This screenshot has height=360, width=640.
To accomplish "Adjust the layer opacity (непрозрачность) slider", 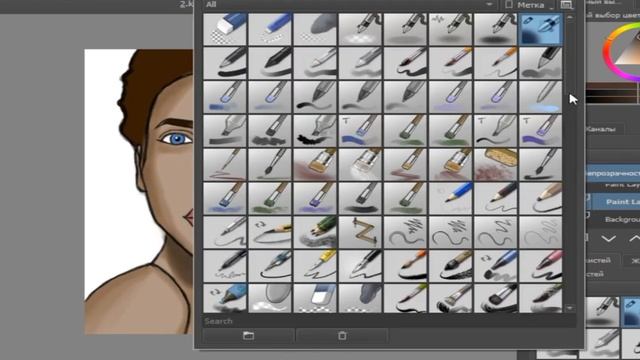I will 613,173.
